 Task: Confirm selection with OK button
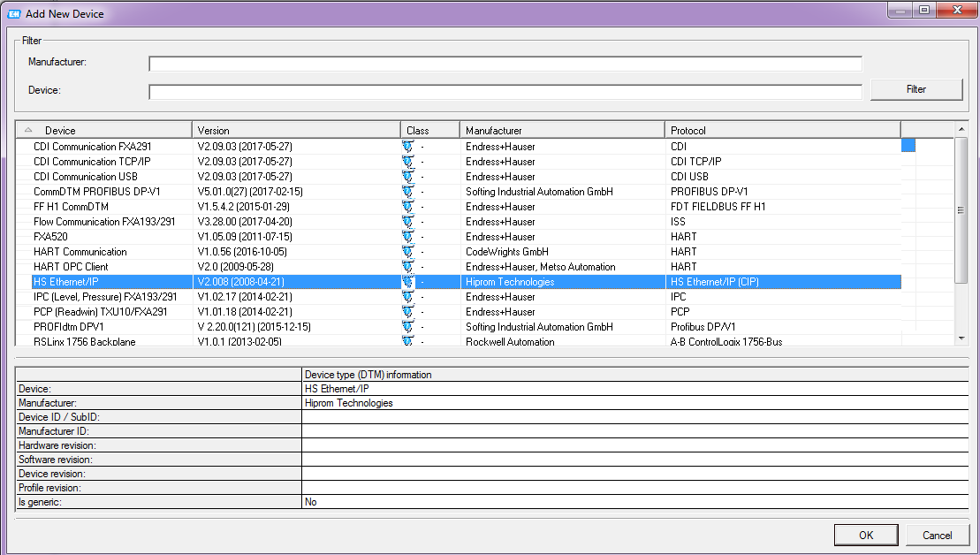coord(866,535)
